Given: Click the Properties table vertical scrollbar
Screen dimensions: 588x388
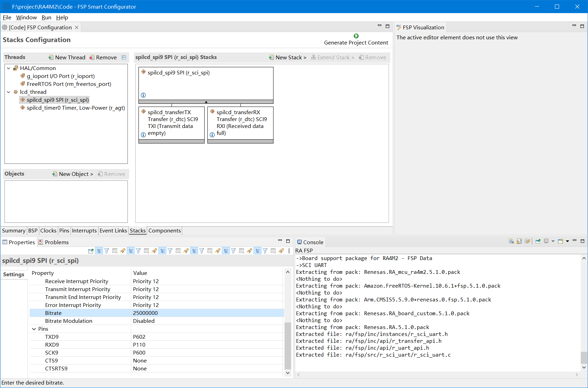Looking at the screenshot, I should [x=288, y=346].
